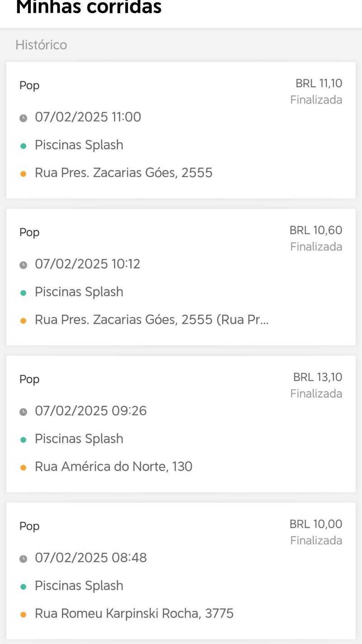Click green pickup dot in 08:48 ride
Screen dimensions: 362x644
24,586
